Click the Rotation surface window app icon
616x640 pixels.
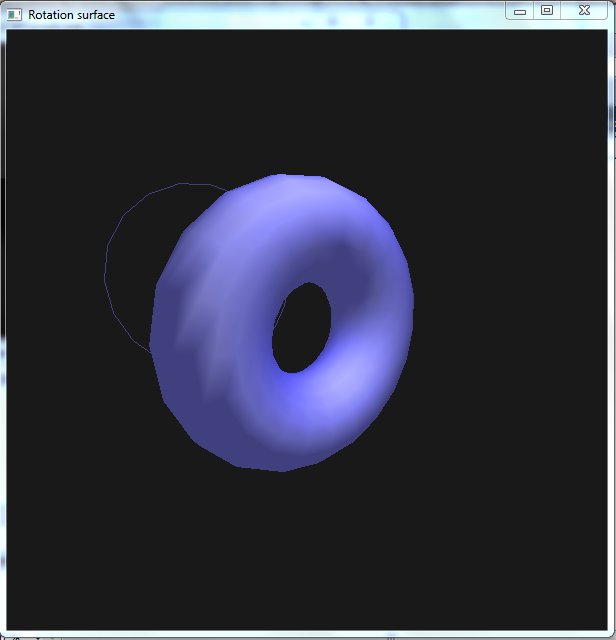(x=14, y=15)
